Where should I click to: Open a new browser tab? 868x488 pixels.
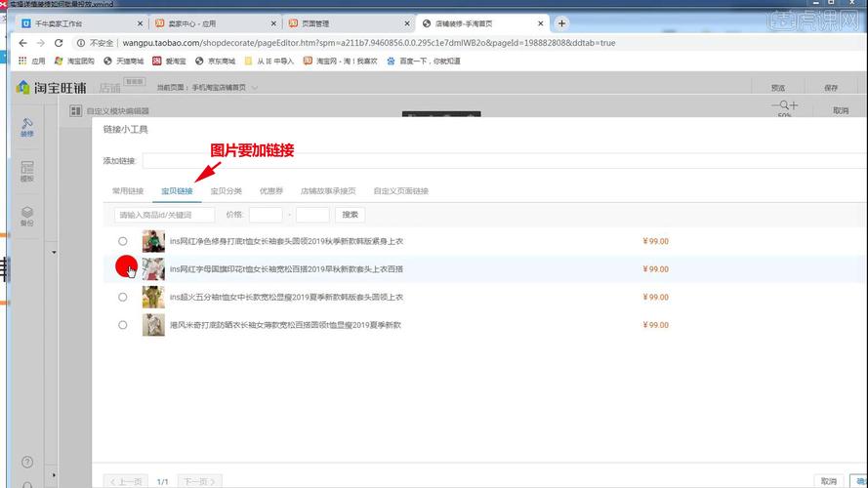click(561, 23)
